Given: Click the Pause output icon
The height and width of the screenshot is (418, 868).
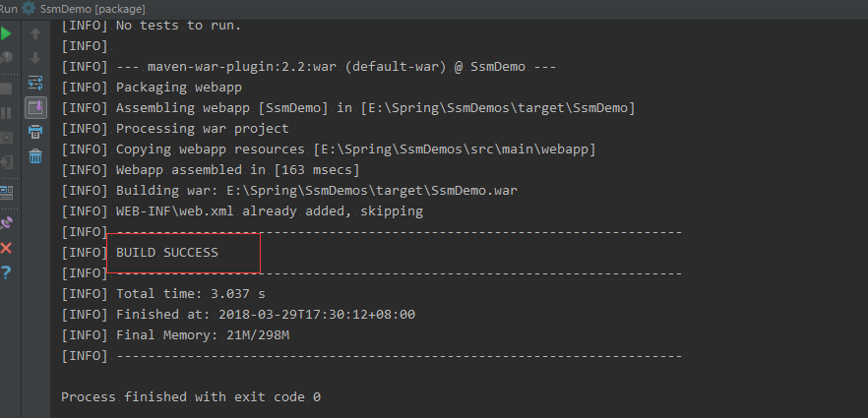Looking at the screenshot, I should coord(6,113).
